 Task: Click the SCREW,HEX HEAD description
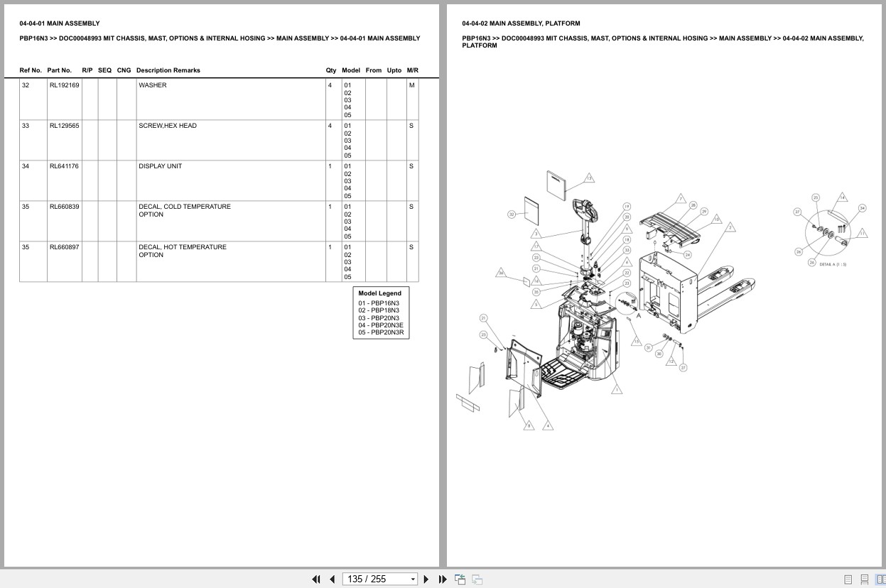pos(168,126)
